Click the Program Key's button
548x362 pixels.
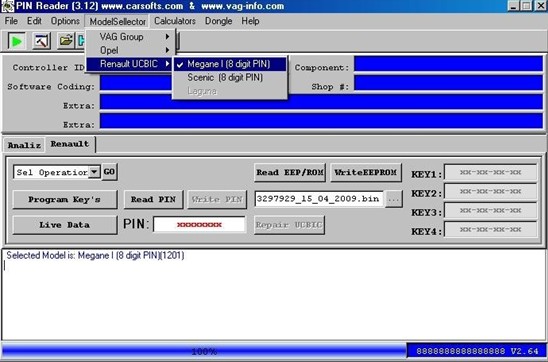point(65,200)
